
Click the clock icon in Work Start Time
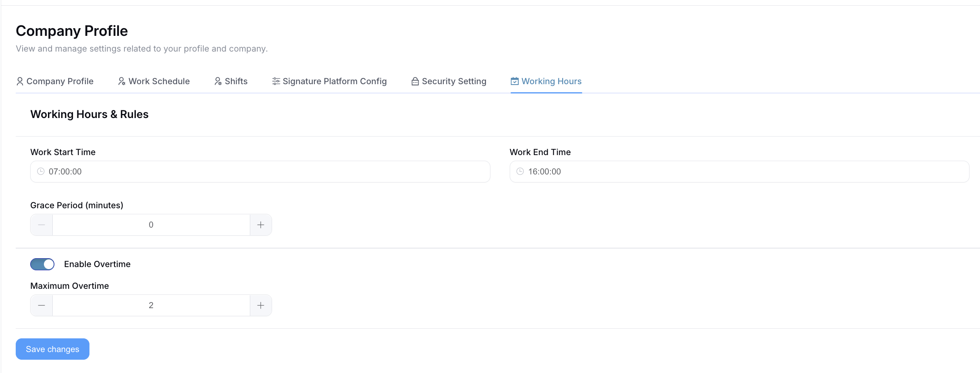[x=41, y=172]
